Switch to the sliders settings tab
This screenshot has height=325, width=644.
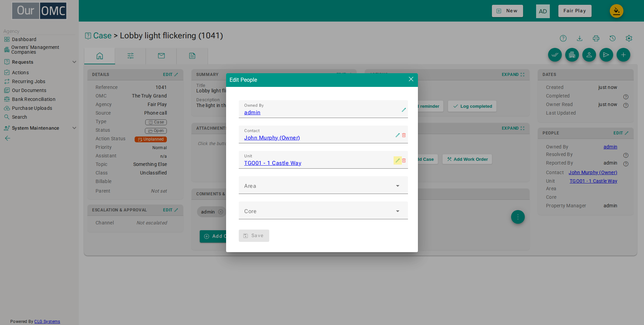point(131,56)
